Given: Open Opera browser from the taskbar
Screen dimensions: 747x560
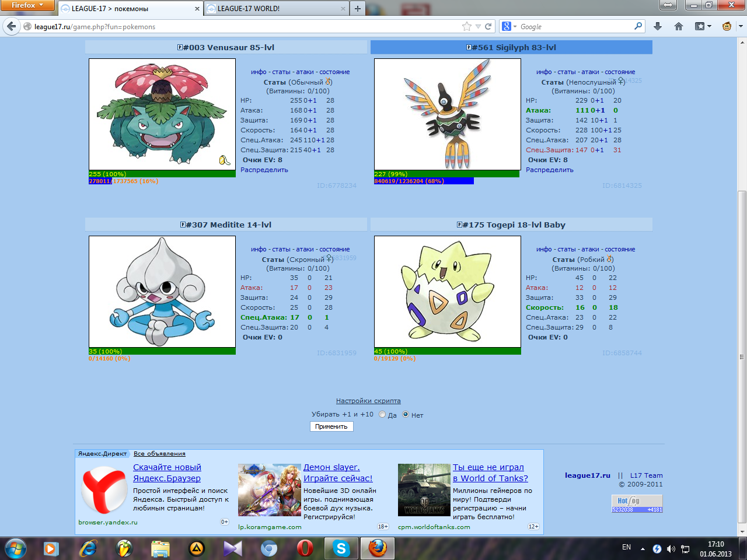Looking at the screenshot, I should 305,548.
